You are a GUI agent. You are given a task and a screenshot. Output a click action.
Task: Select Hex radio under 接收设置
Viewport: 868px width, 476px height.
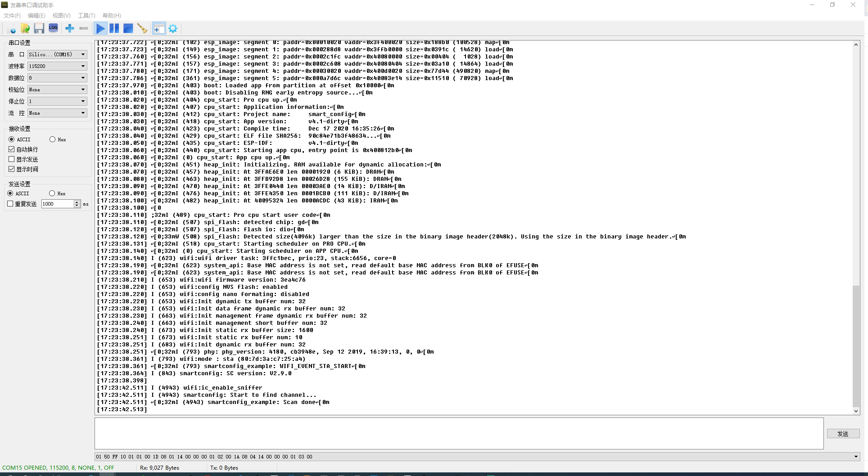52,139
